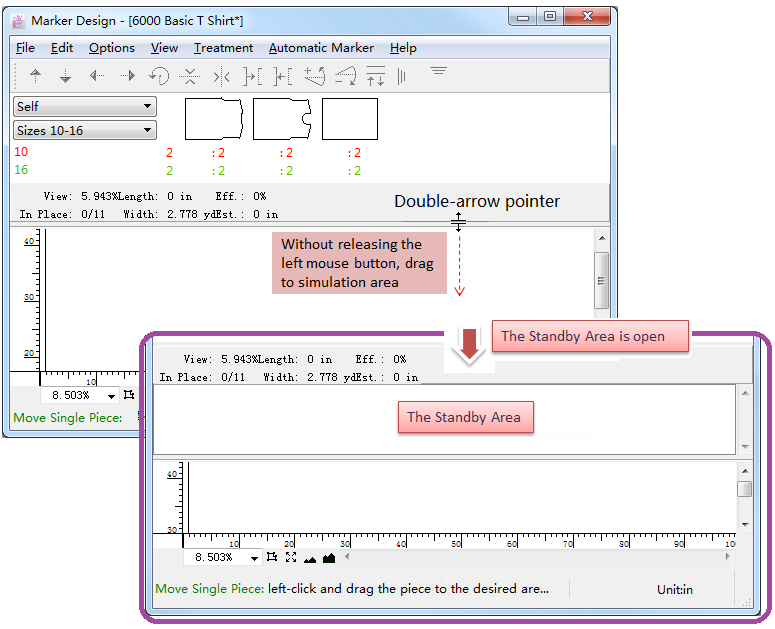
Task: Click the fullscreen expand icon in bottom bar
Action: (291, 557)
